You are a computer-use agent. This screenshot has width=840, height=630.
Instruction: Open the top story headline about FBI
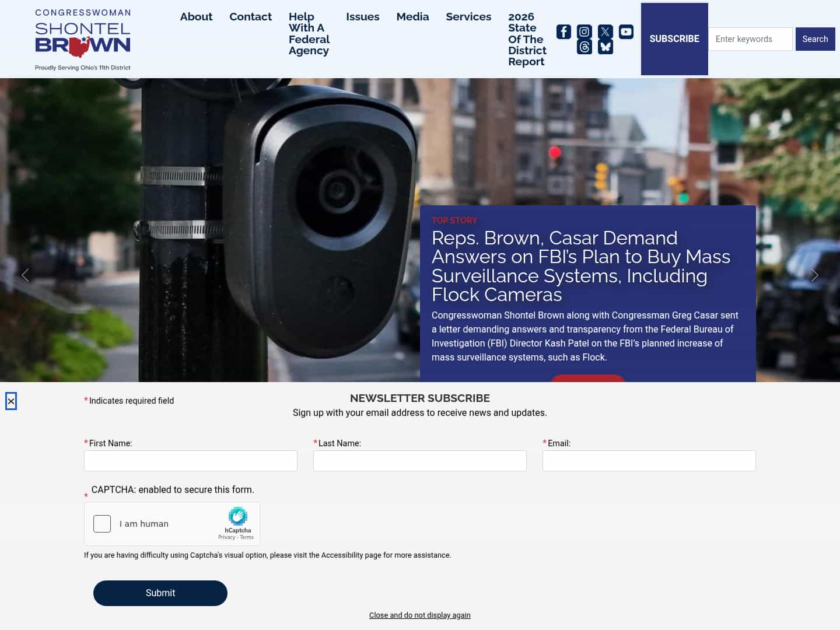(581, 266)
